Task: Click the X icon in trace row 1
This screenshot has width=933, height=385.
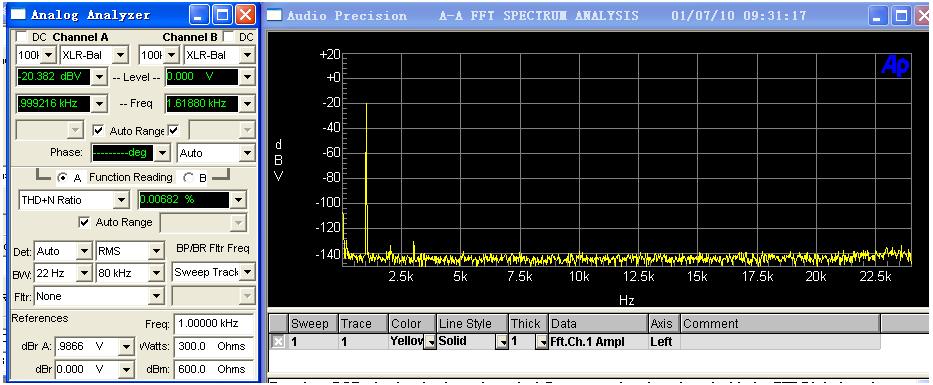Action: 278,342
